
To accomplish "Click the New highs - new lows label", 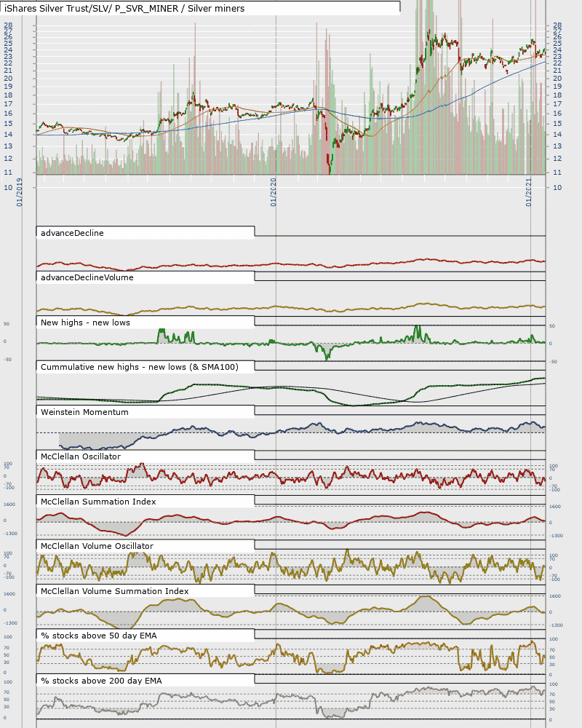I will click(85, 323).
